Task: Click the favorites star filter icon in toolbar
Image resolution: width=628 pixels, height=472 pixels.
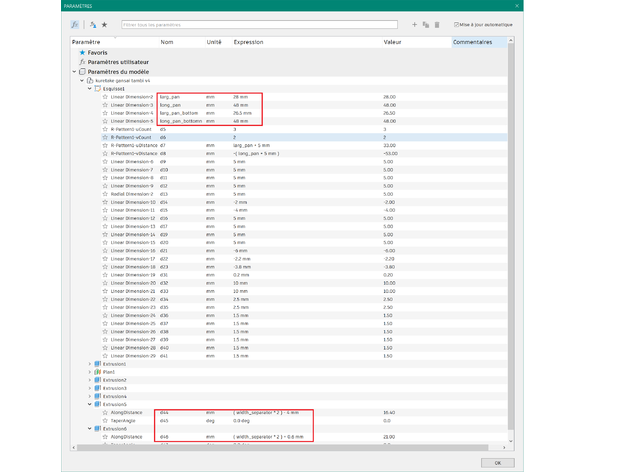Action: [x=104, y=25]
